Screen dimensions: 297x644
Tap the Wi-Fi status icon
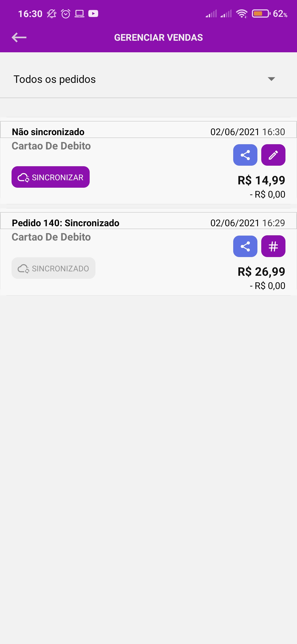242,13
